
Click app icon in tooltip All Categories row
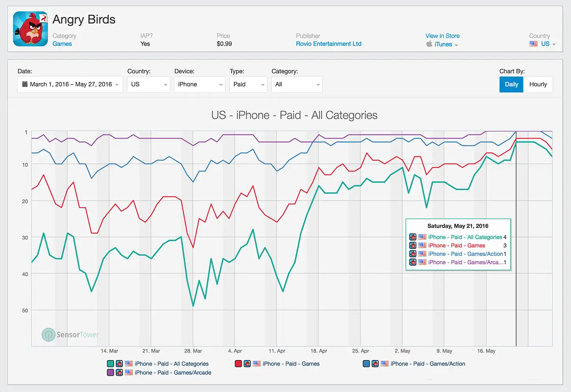pos(413,237)
